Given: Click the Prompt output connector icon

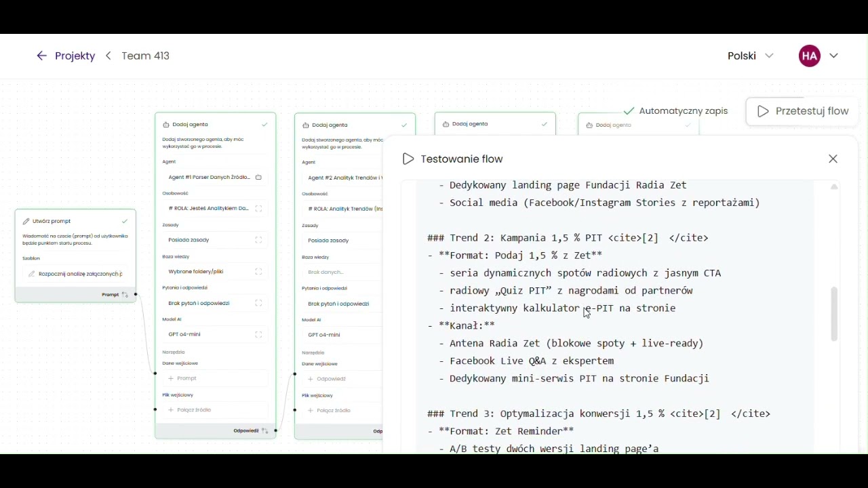Looking at the screenshot, I should click(x=125, y=295).
